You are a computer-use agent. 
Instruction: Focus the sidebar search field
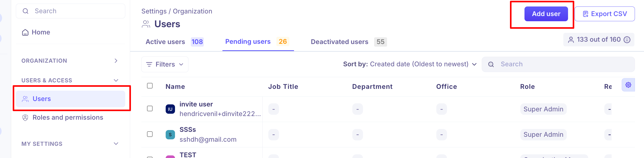click(x=71, y=11)
